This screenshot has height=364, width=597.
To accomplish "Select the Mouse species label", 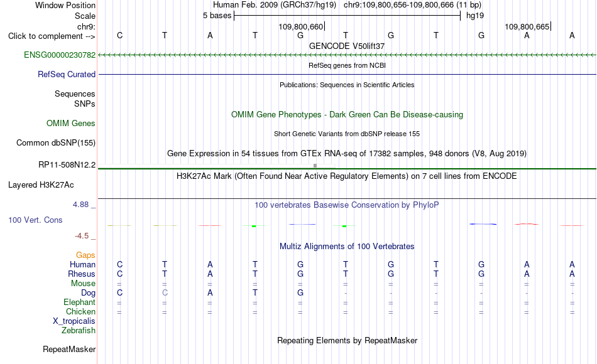I will (83, 284).
